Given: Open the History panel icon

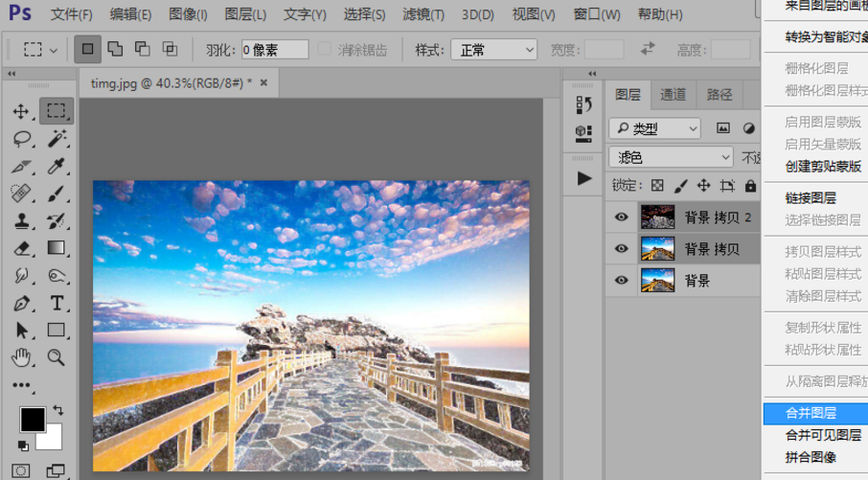Looking at the screenshot, I should point(583,104).
